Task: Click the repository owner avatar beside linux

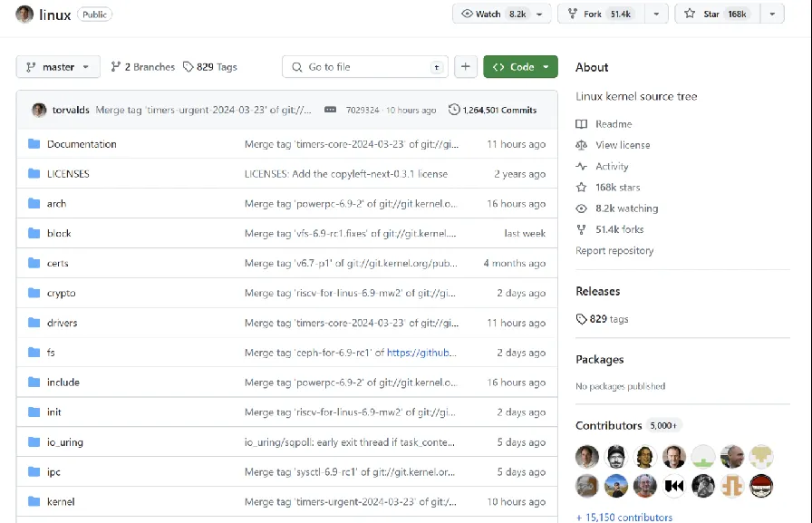Action: (x=24, y=14)
